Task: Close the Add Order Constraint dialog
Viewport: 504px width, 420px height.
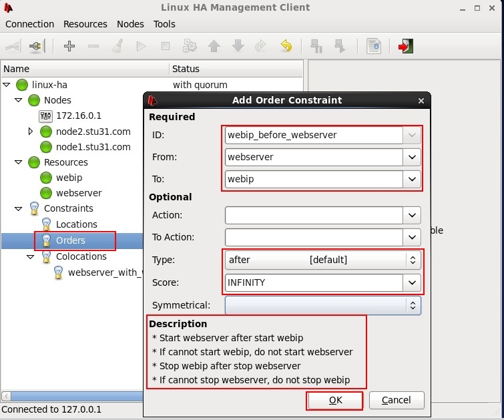Action: tap(421, 101)
